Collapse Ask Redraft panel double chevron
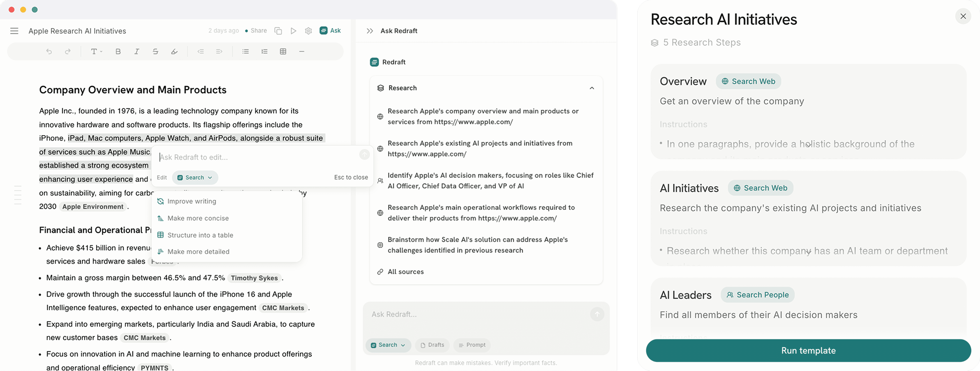The height and width of the screenshot is (371, 980). 370,31
